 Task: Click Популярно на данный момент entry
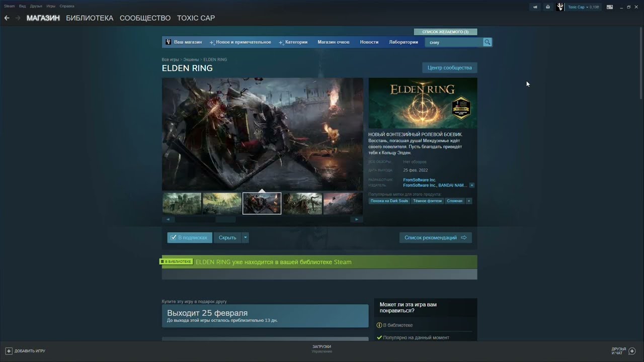click(x=416, y=338)
